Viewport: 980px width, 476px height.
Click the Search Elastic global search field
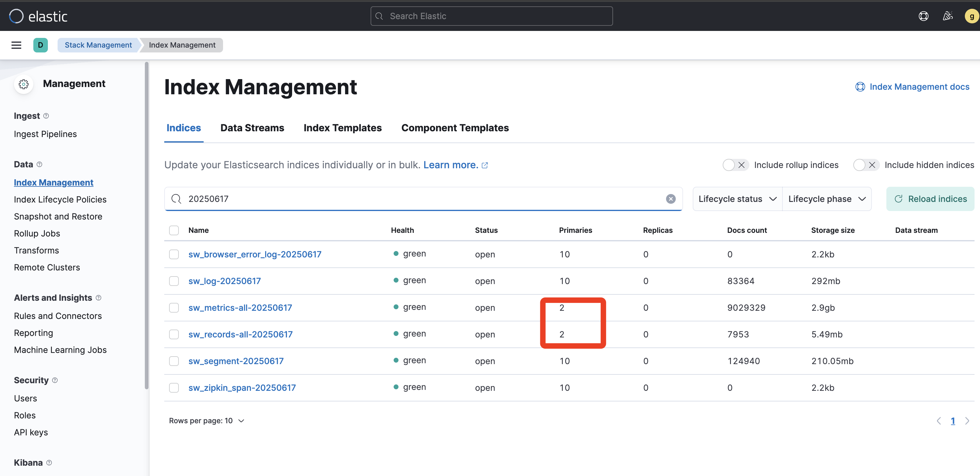coord(492,16)
